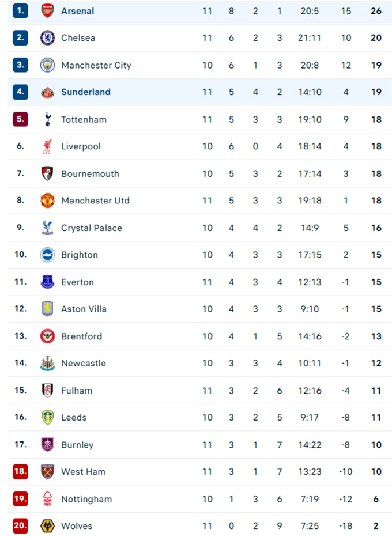The height and width of the screenshot is (537, 392).
Task: Click the Brentford club crest icon
Action: coord(47,336)
